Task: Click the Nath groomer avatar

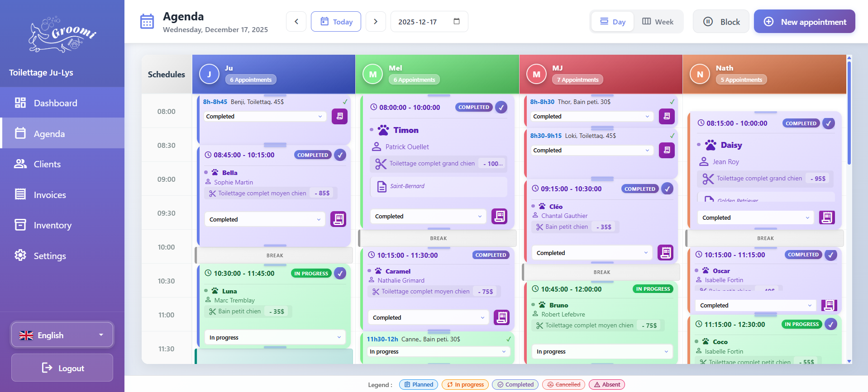Action: pyautogui.click(x=700, y=74)
